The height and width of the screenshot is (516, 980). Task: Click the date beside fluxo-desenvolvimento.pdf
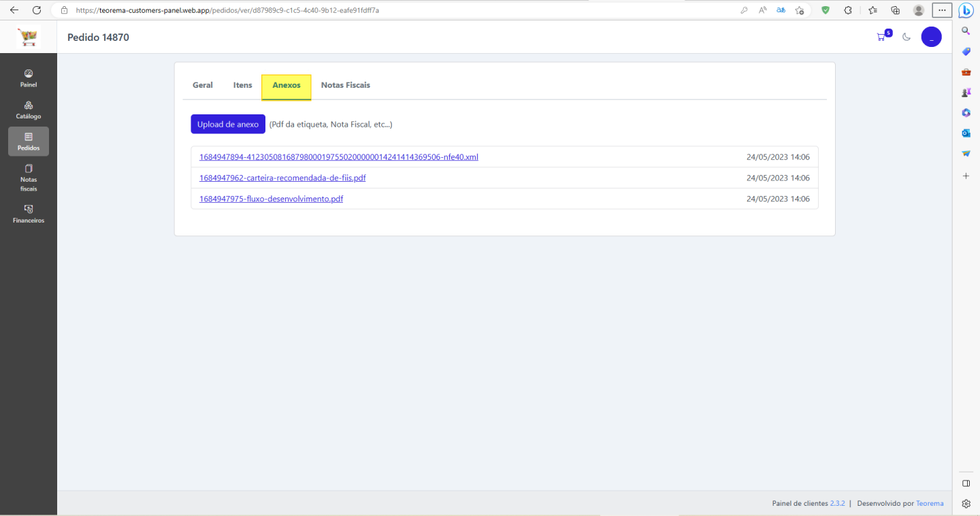click(778, 199)
